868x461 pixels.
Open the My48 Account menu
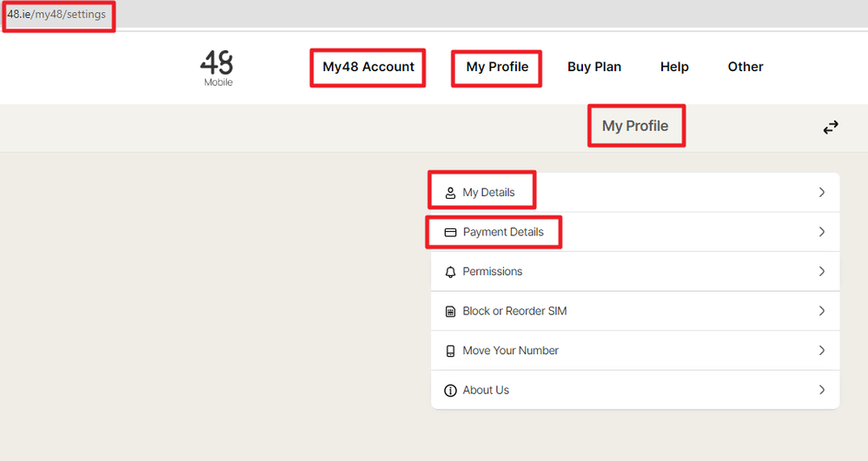coord(368,67)
